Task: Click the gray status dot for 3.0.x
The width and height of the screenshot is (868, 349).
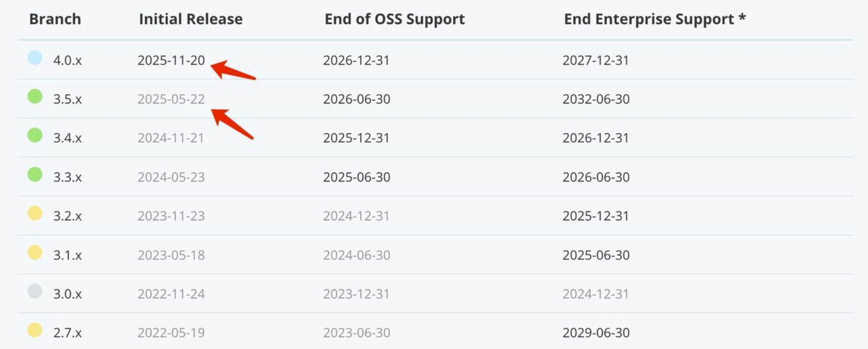Action: click(x=35, y=291)
